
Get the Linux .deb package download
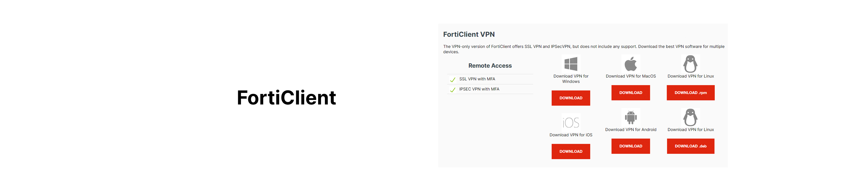click(690, 146)
